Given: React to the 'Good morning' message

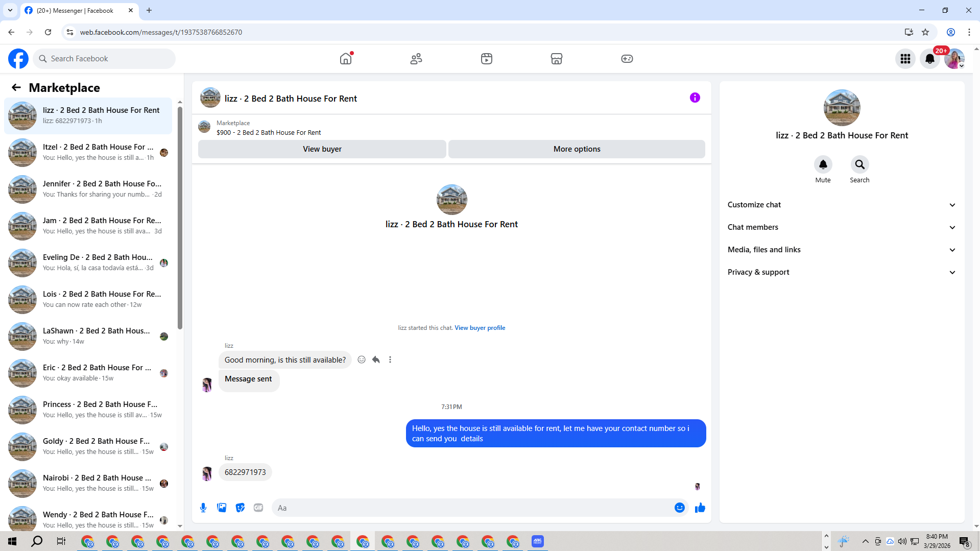Looking at the screenshot, I should [362, 360].
